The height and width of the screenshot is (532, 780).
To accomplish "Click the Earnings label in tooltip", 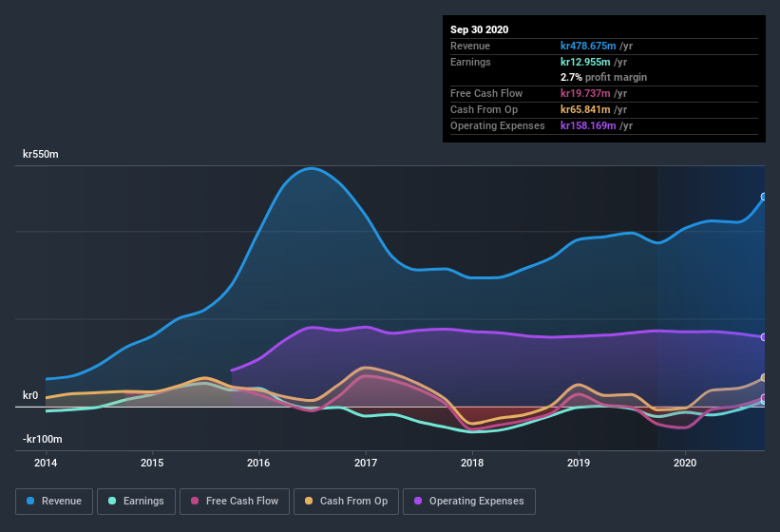I will pos(470,62).
